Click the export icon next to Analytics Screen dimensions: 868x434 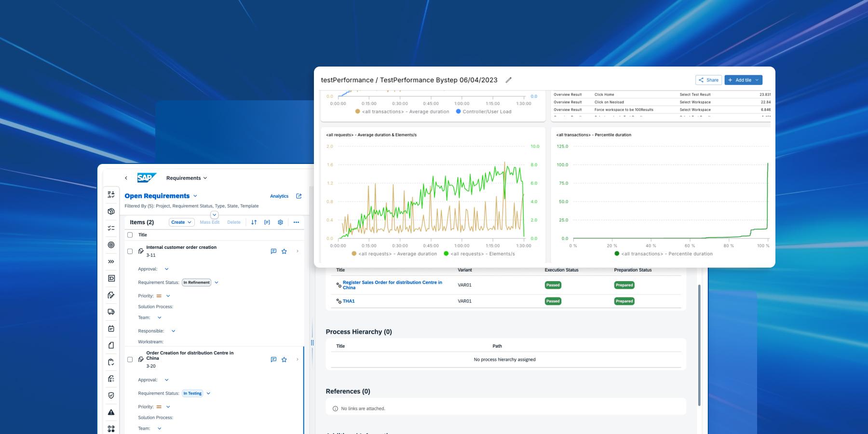pos(299,196)
